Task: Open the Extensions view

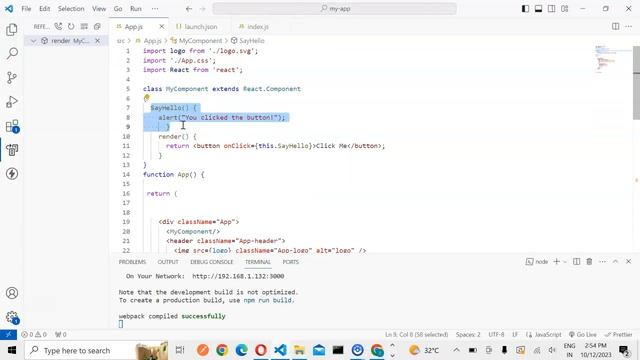Action: [12, 126]
